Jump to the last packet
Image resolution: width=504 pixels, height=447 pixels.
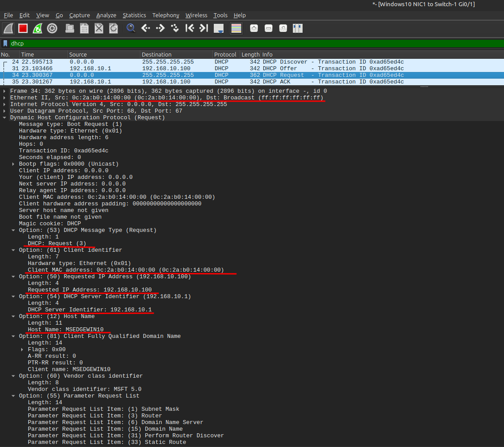pyautogui.click(x=204, y=28)
